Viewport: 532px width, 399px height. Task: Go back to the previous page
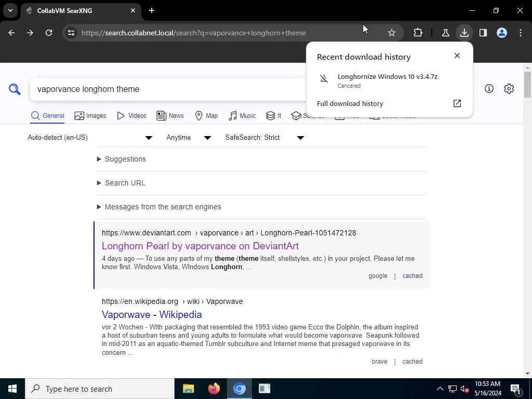[x=11, y=33]
